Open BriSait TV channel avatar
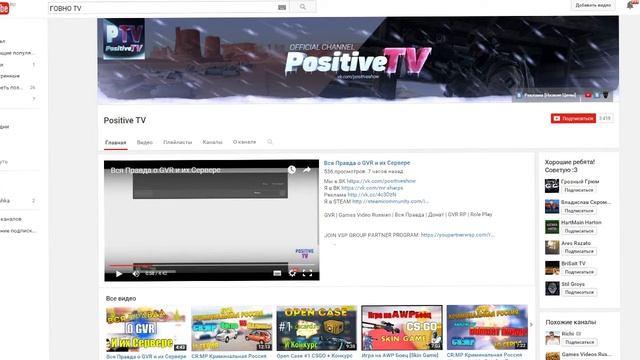The width and height of the screenshot is (640, 360). [552, 268]
